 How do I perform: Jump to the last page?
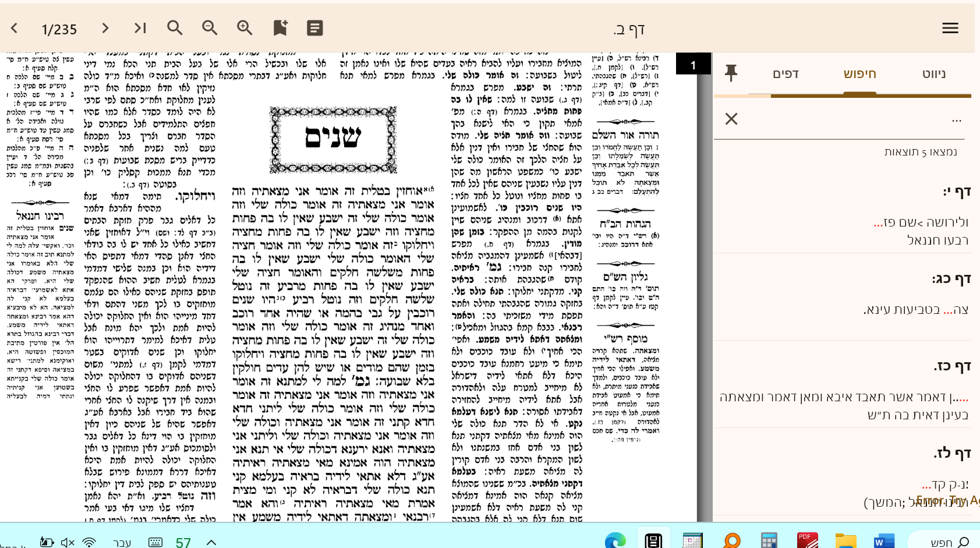pyautogui.click(x=140, y=28)
